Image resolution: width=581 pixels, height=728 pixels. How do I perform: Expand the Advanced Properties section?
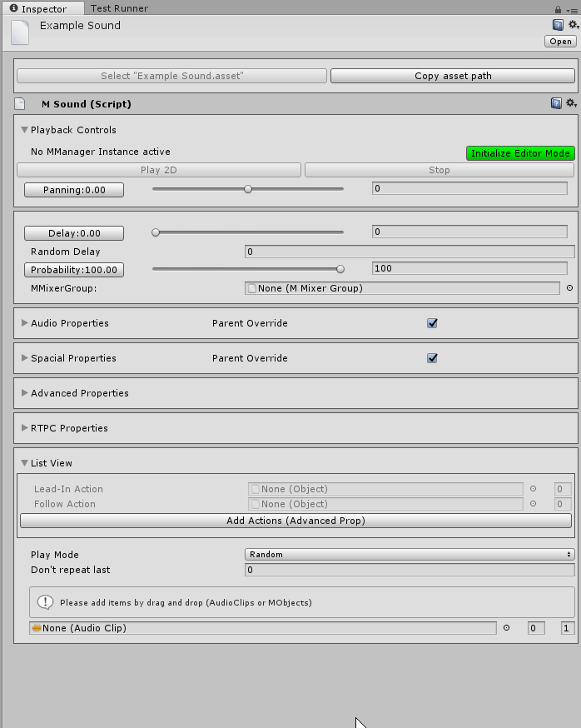pos(25,392)
